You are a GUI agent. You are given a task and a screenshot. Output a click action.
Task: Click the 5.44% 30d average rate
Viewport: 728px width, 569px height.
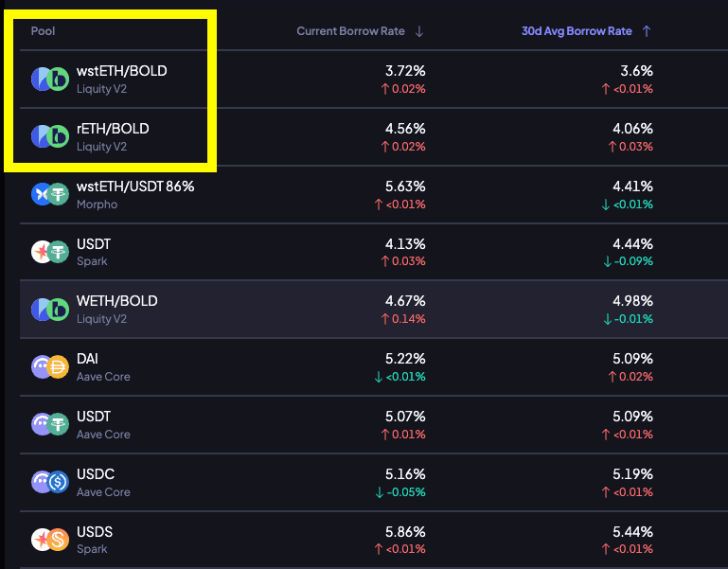pos(632,531)
